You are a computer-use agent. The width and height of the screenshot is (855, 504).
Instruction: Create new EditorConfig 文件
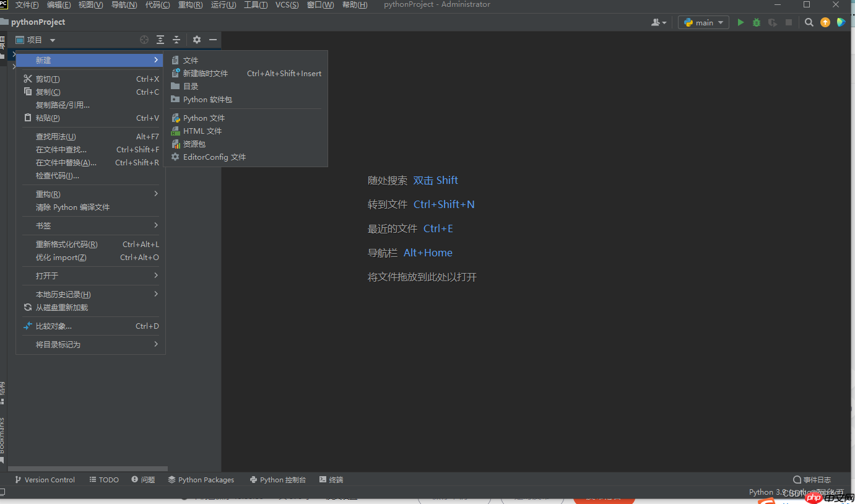pyautogui.click(x=246, y=157)
